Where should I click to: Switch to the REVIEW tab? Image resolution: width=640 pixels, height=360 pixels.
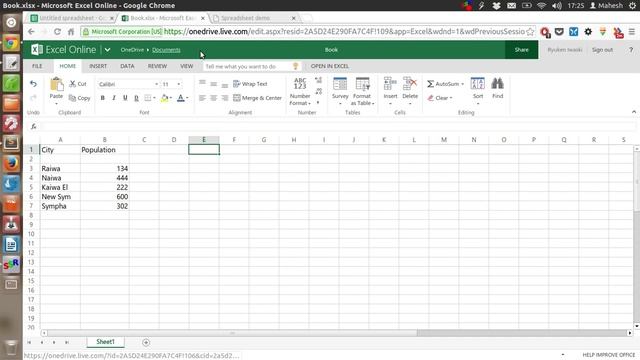click(157, 66)
